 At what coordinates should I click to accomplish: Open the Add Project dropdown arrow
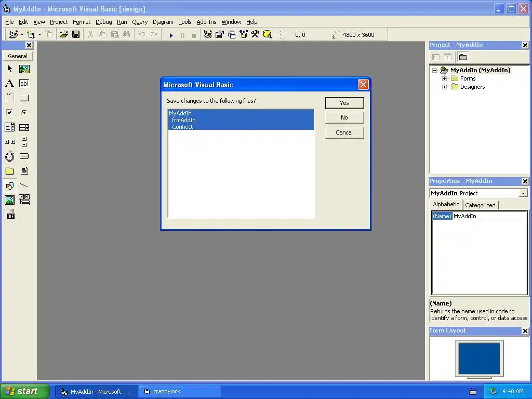[x=22, y=35]
